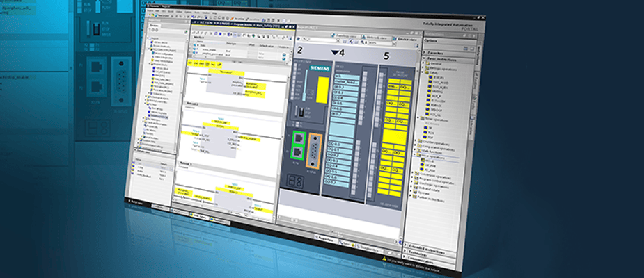
Task: Collapse the Move operations folder
Action: point(414,155)
